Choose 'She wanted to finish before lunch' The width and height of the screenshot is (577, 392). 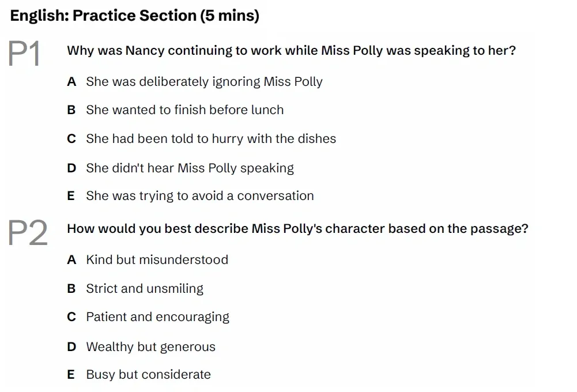click(184, 110)
